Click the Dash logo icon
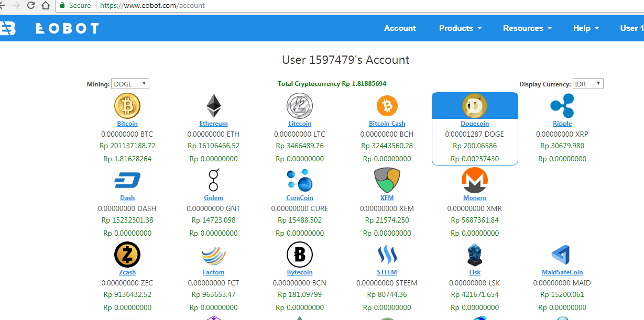This screenshot has width=644, height=320. [127, 181]
